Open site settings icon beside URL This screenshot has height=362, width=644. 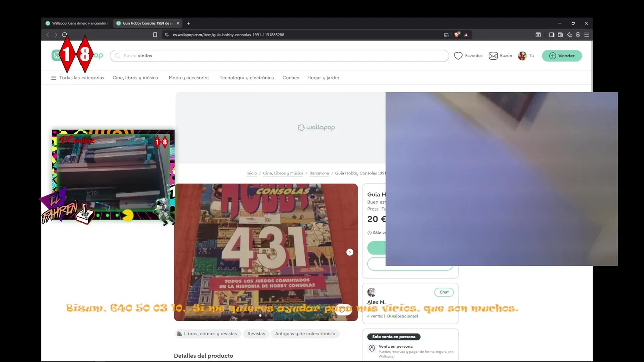[167, 35]
